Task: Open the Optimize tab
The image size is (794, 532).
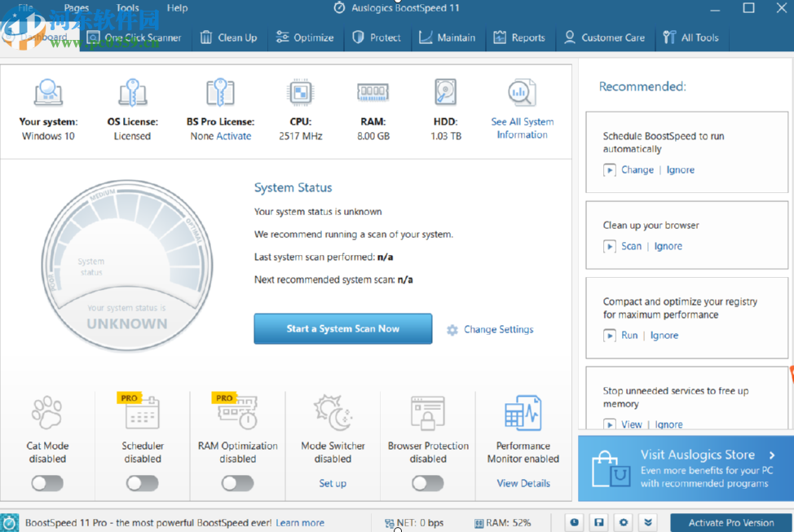Action: 305,37
